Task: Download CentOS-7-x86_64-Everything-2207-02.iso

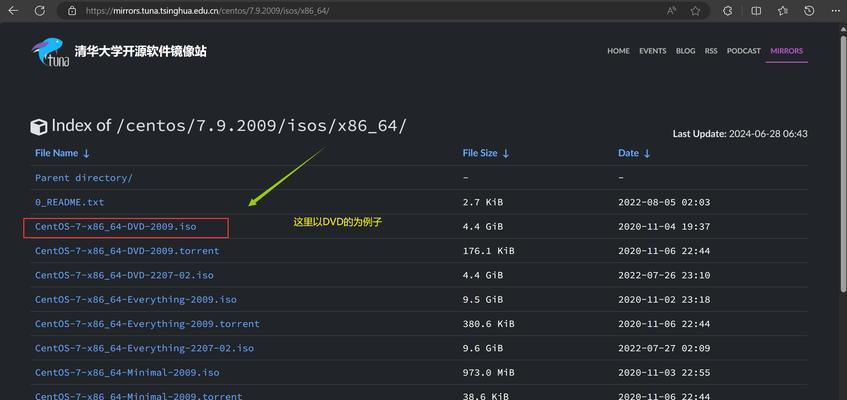Action: click(144, 348)
